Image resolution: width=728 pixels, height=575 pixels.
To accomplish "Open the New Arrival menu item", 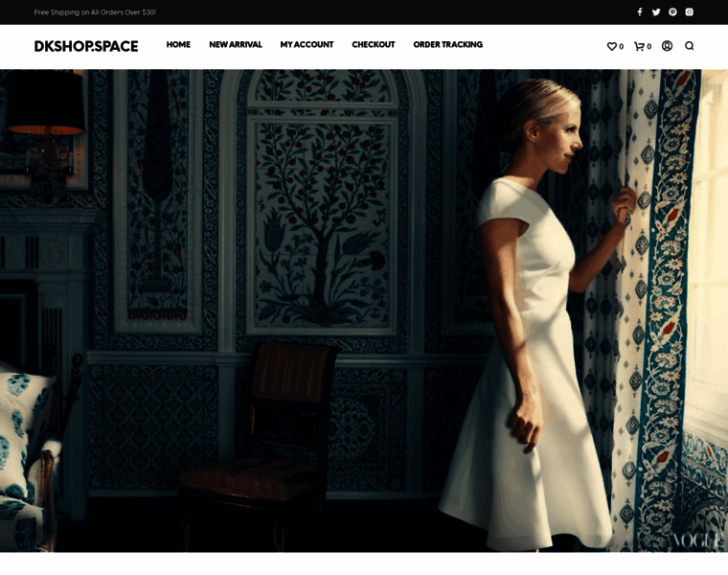I will [236, 45].
